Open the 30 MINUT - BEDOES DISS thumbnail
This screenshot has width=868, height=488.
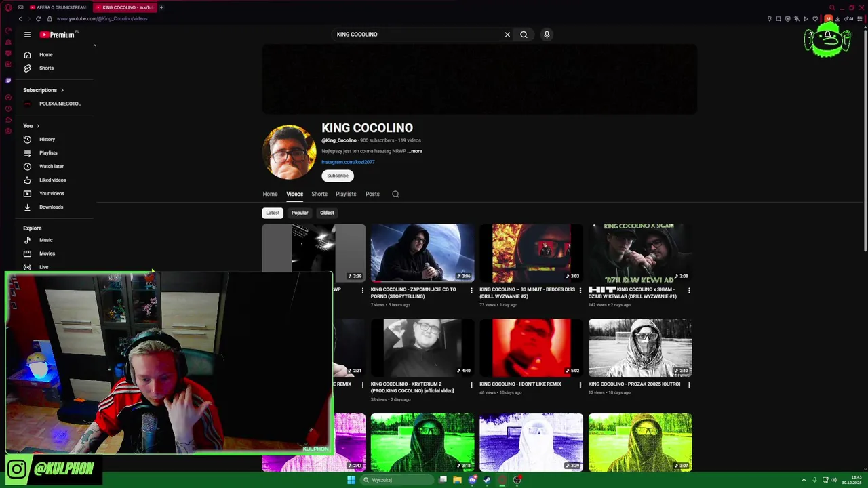pyautogui.click(x=531, y=253)
